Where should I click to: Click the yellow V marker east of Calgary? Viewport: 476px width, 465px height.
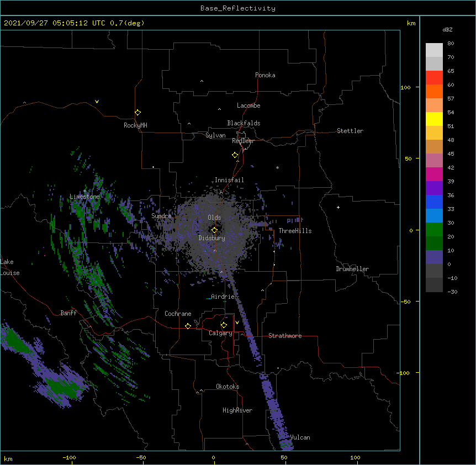(237, 323)
